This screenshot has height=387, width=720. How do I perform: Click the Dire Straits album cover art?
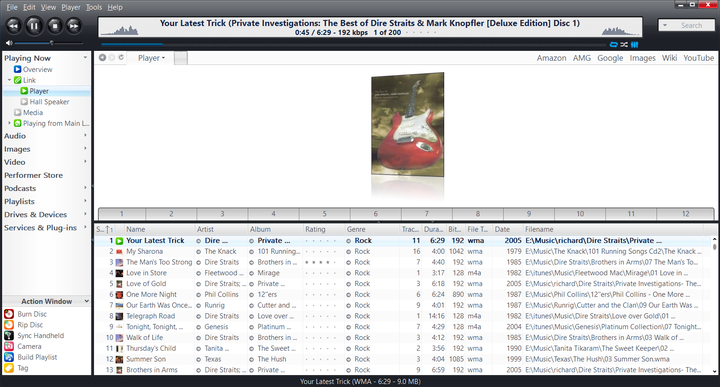(x=408, y=124)
